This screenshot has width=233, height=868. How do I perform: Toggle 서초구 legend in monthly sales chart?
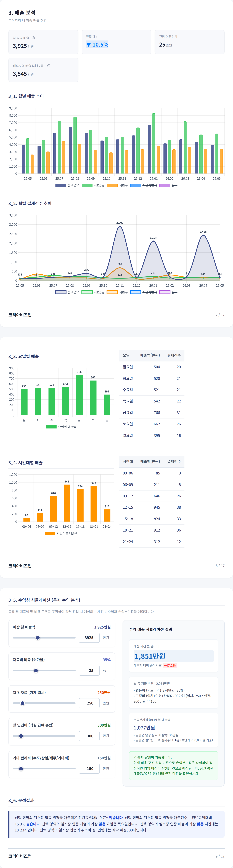(117, 185)
